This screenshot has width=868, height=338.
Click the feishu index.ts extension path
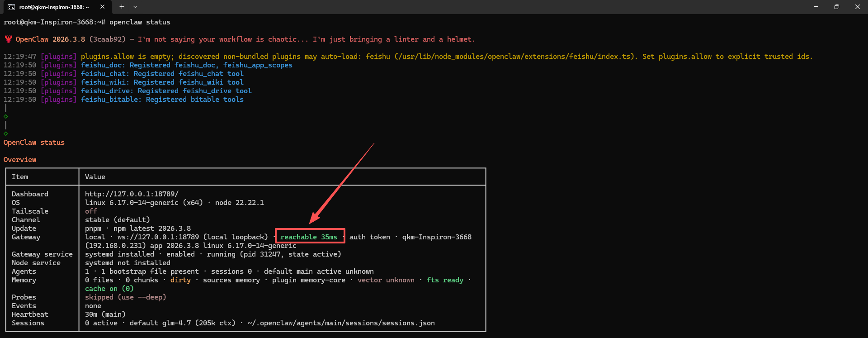click(x=516, y=57)
